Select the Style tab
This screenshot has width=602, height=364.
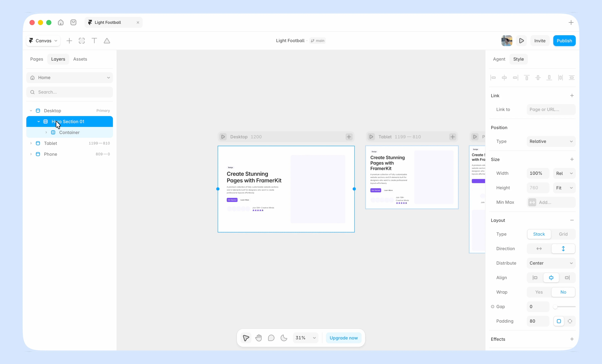518,59
